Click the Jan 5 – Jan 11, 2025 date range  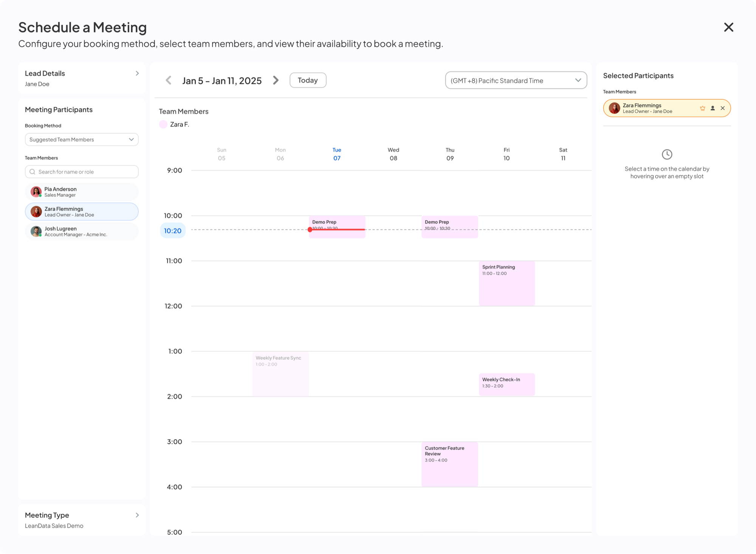coord(222,80)
